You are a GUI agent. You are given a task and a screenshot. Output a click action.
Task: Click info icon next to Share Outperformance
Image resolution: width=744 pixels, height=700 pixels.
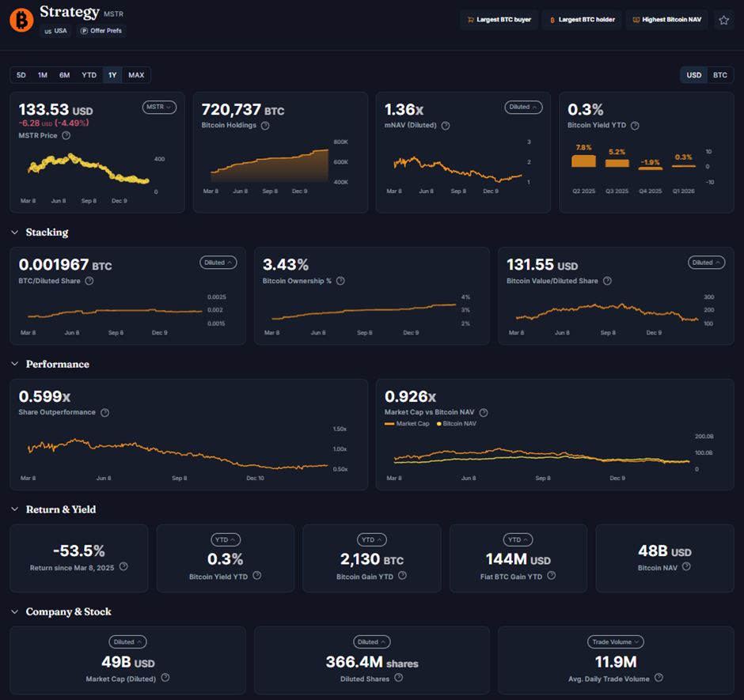click(104, 413)
